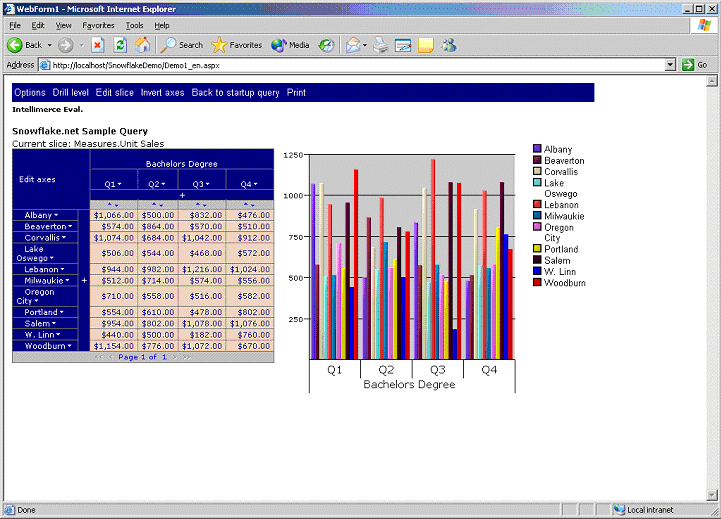Click the Salem row header
The image size is (721, 519).
click(x=45, y=323)
